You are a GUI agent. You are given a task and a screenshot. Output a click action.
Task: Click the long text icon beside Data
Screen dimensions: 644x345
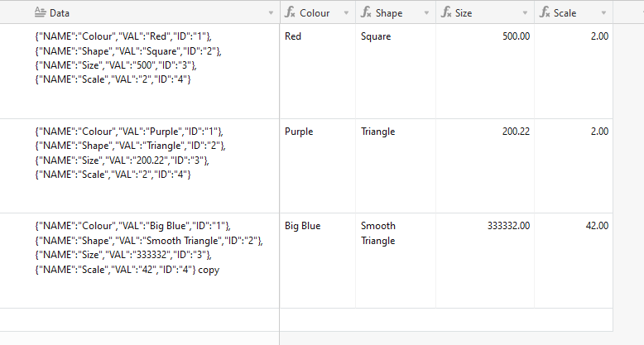[x=40, y=12]
